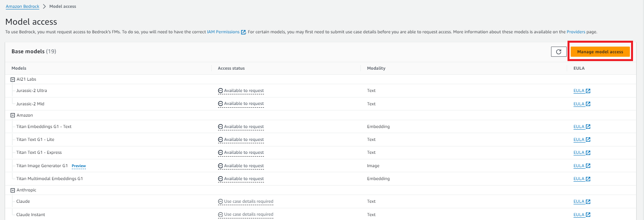This screenshot has height=220, width=644.
Task: Select the Jurassic-2 Mid model name
Action: [x=30, y=104]
